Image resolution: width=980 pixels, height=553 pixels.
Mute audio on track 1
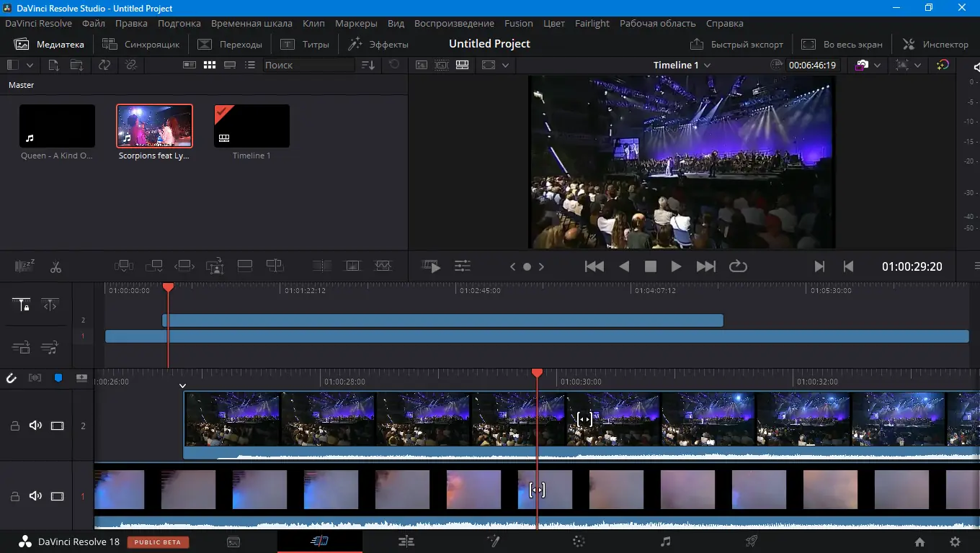click(x=35, y=496)
